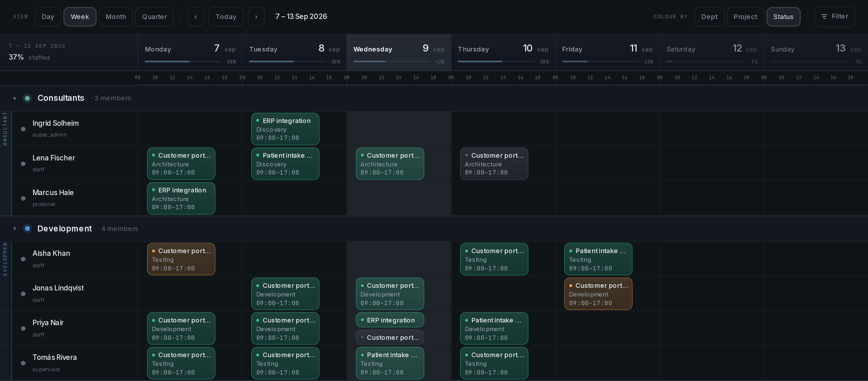The image size is (868, 381).
Task: Open Ingrid Solheim's Tuesday ERP integration shift
Action: pyautogui.click(x=285, y=129)
